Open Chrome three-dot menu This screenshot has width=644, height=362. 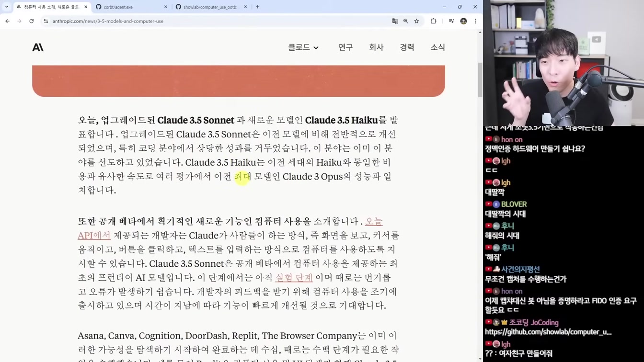point(475,21)
